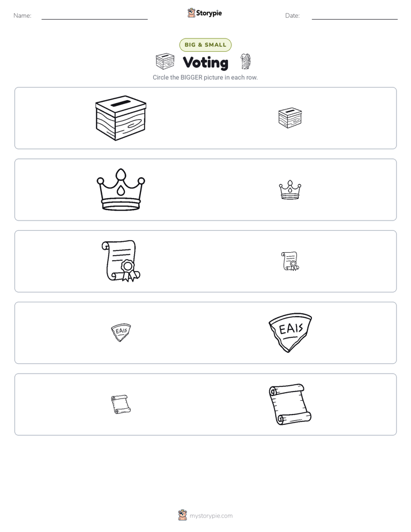Select the small crown picture

pyautogui.click(x=290, y=189)
